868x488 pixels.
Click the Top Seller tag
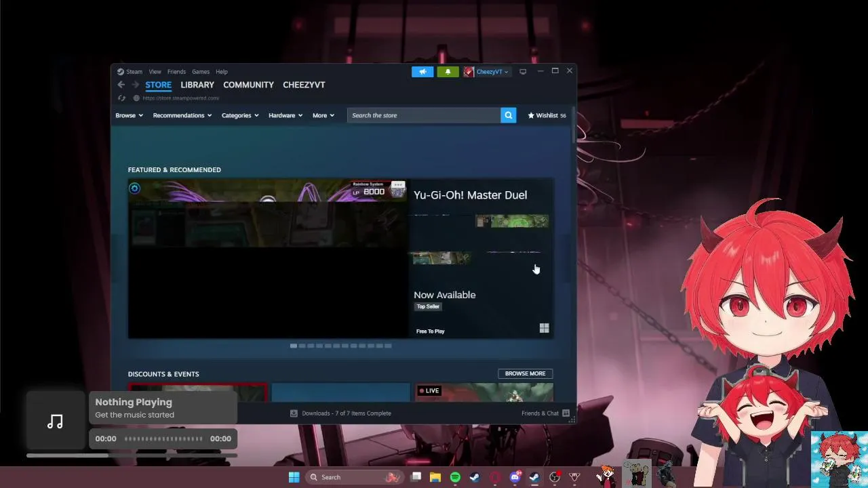pyautogui.click(x=428, y=306)
